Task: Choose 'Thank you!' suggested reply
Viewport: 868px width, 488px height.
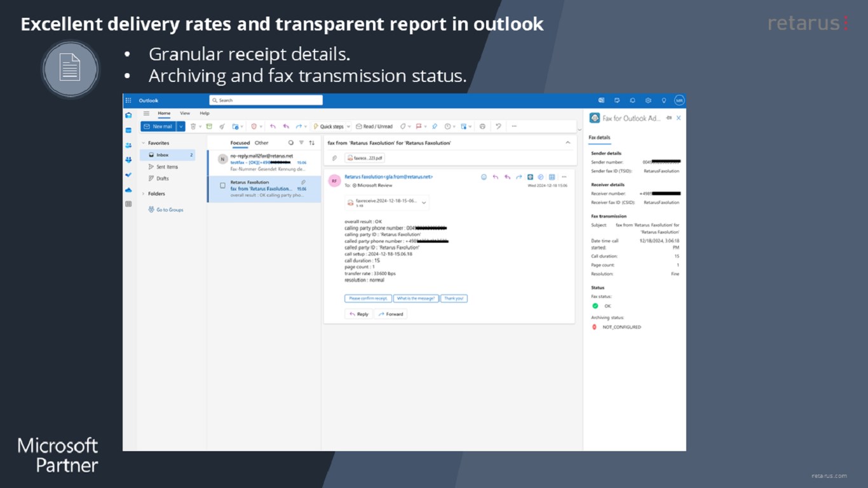Action: 454,298
